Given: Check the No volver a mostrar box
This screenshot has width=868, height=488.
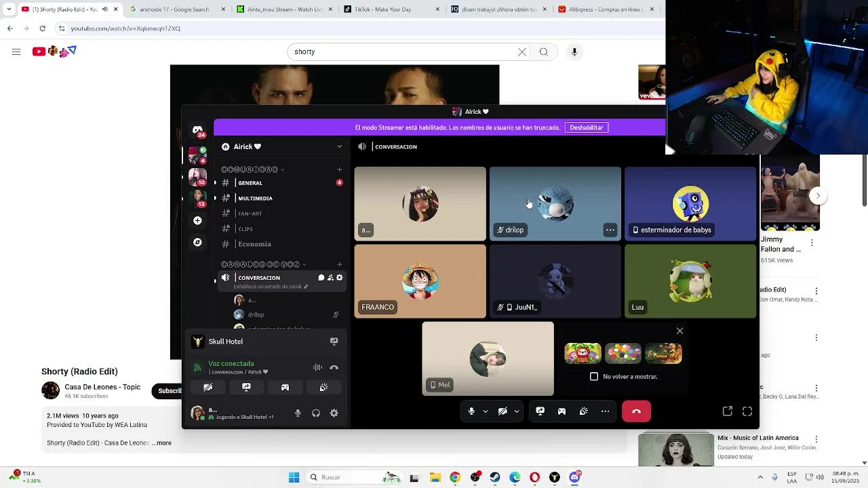Looking at the screenshot, I should (594, 376).
